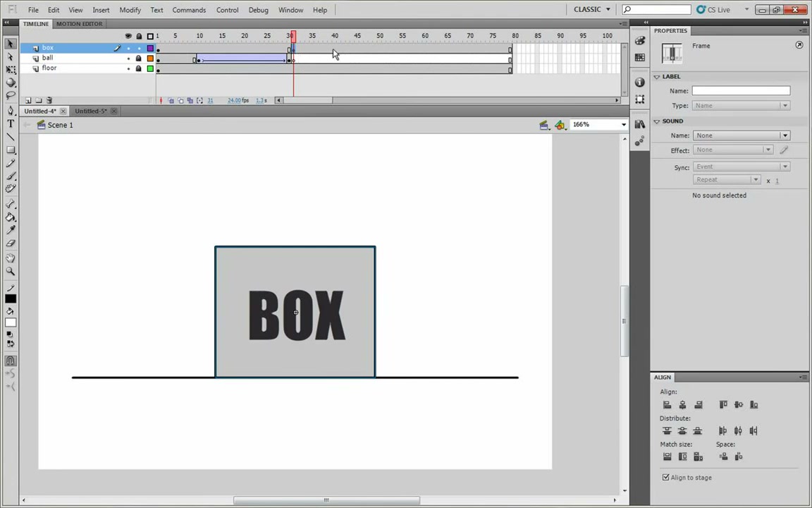Select the Zoom magnifier tool
The height and width of the screenshot is (508, 812).
tap(11, 271)
